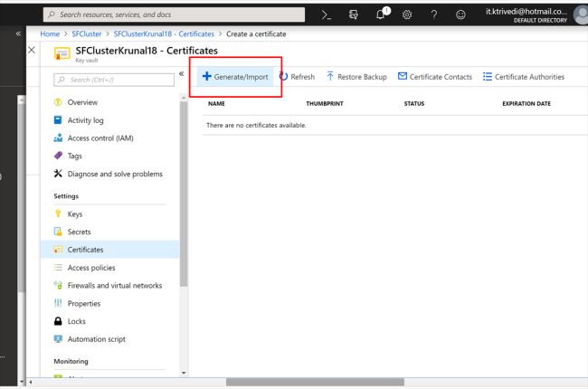Open the help question mark
The image size is (588, 389).
pyautogui.click(x=434, y=14)
